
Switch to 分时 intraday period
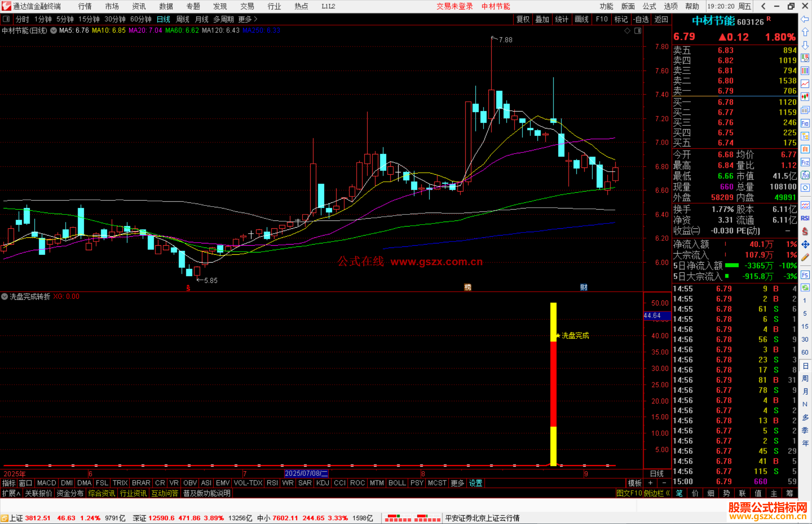click(22, 19)
